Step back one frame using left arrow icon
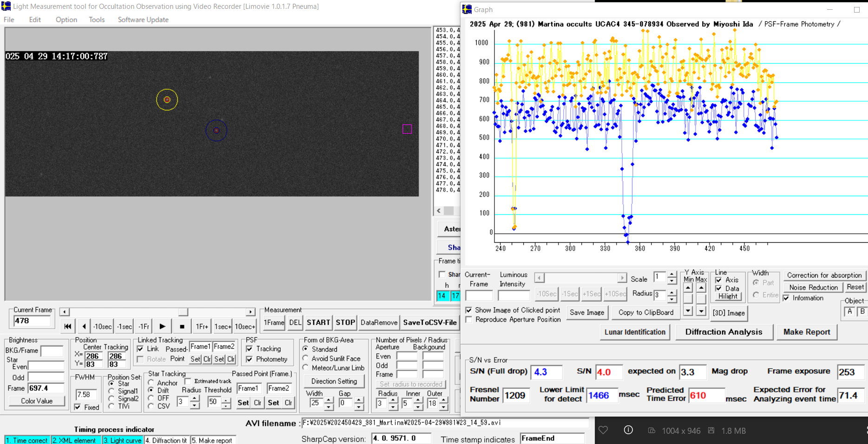The image size is (868, 444). click(84, 326)
